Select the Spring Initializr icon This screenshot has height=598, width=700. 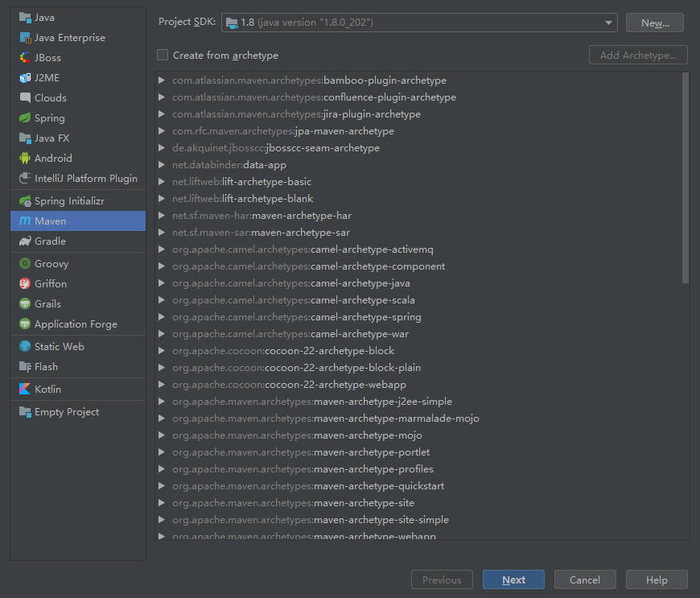coord(25,201)
